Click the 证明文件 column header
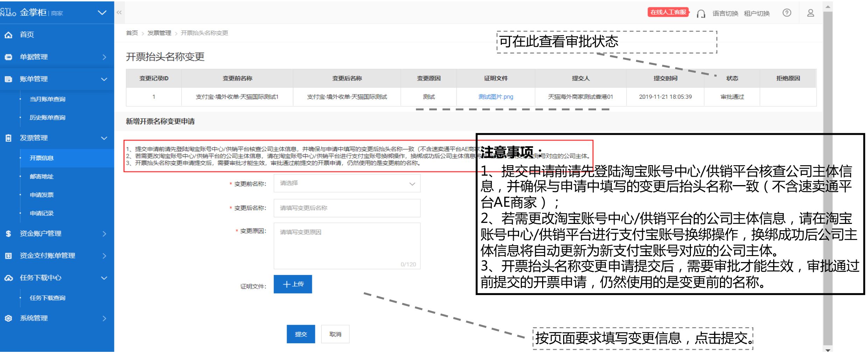Viewport: 868px width, 352px height. (x=496, y=78)
